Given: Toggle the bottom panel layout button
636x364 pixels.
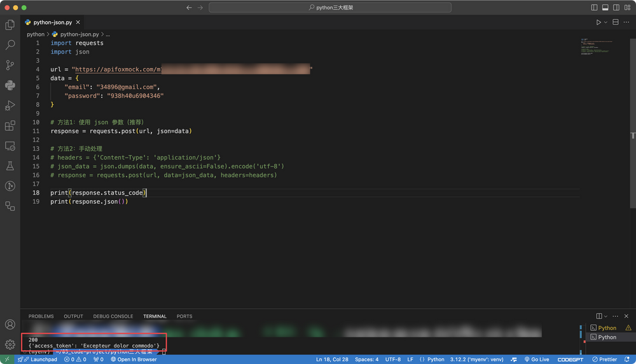Looking at the screenshot, I should click(x=605, y=8).
